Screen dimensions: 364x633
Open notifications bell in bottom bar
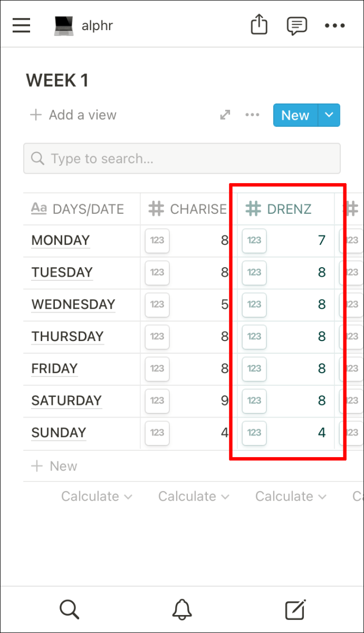(x=182, y=609)
